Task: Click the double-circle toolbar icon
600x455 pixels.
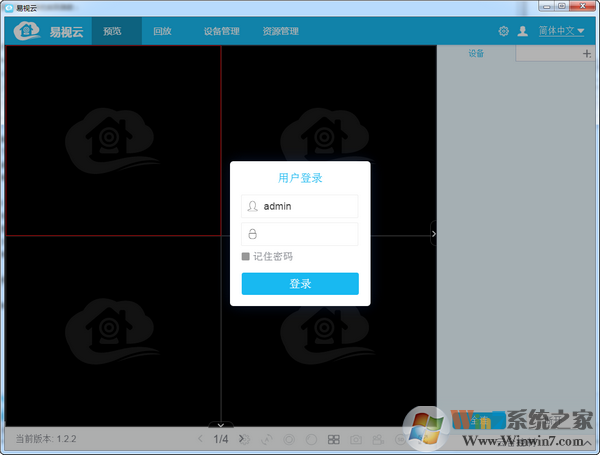Action: [289, 440]
